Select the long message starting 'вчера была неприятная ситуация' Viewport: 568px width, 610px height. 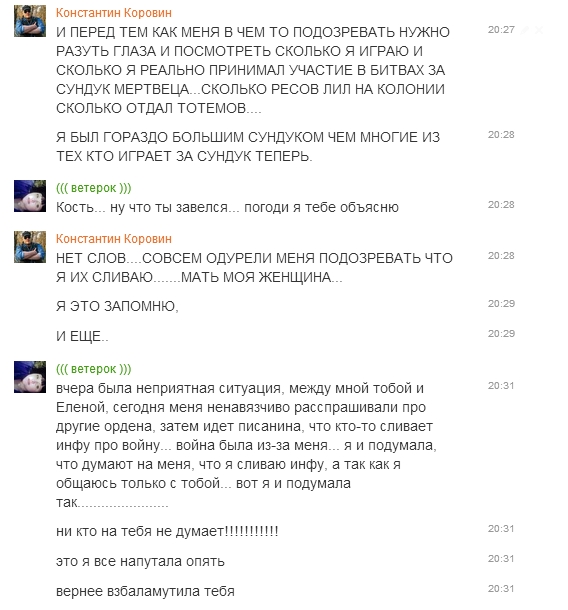(246, 445)
